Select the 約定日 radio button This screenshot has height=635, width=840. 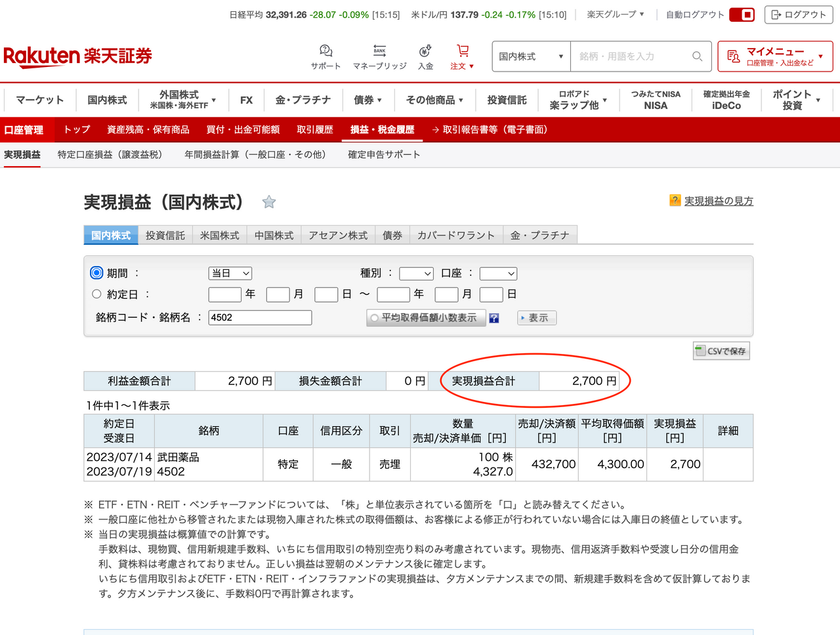tap(96, 294)
